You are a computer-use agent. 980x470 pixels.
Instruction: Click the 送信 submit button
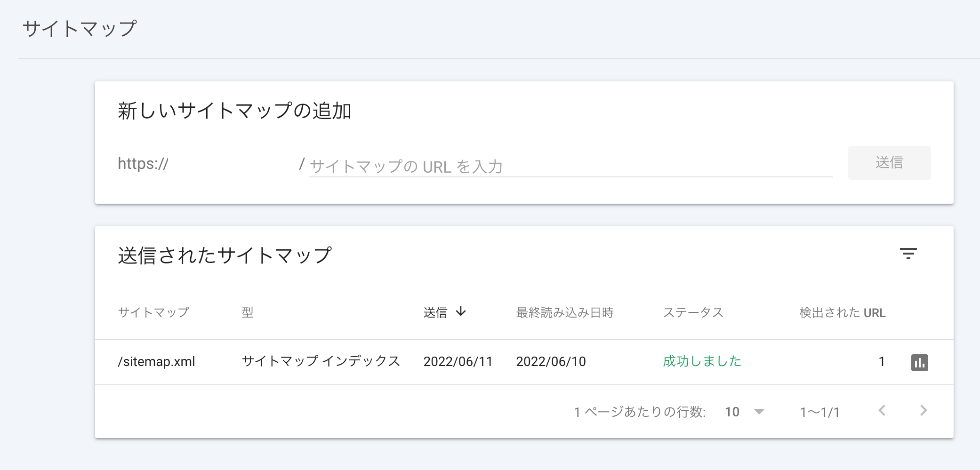tap(889, 163)
